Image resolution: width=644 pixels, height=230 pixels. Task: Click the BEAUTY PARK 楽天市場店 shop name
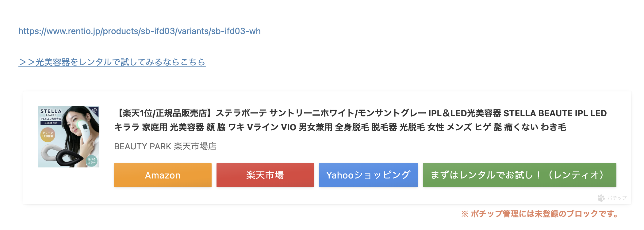165,146
